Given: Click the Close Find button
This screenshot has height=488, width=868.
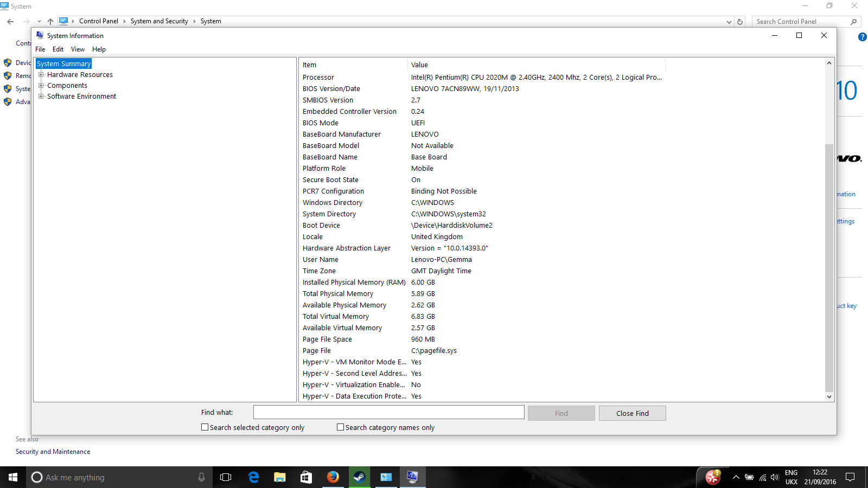Looking at the screenshot, I should point(633,413).
